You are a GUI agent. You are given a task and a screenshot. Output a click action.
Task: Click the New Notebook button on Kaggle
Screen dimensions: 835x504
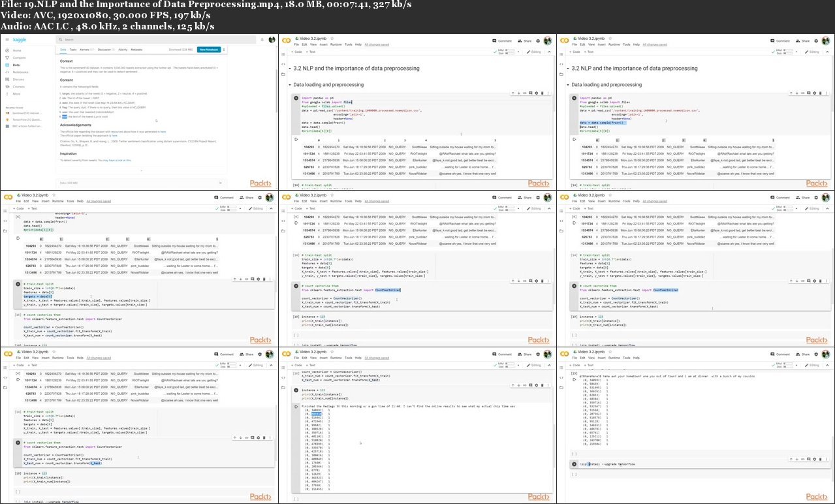pyautogui.click(x=208, y=49)
